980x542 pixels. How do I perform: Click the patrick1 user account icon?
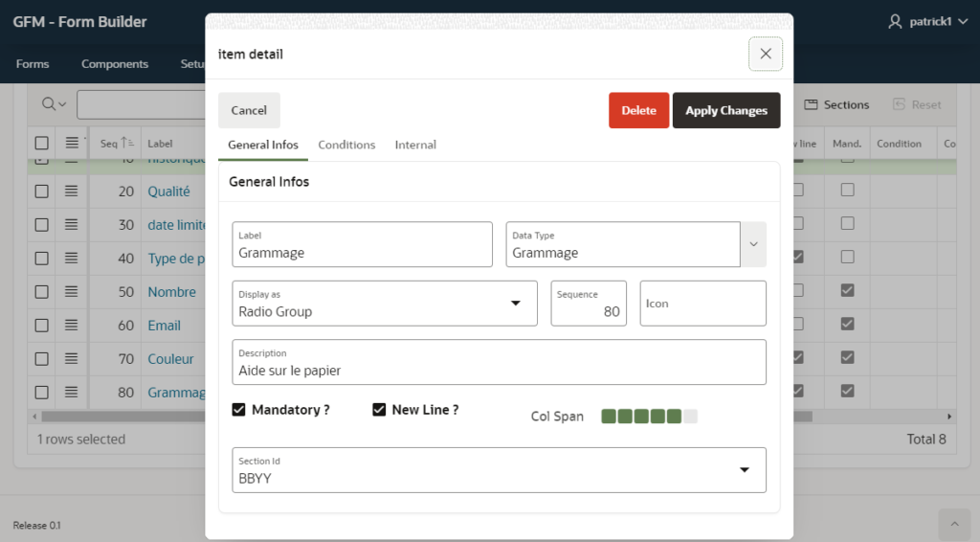895,22
